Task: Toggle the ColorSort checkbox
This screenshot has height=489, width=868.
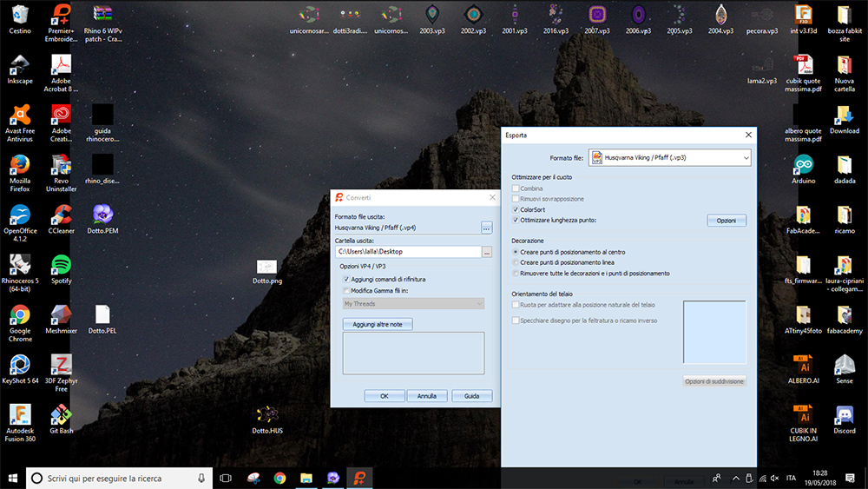Action: click(516, 209)
